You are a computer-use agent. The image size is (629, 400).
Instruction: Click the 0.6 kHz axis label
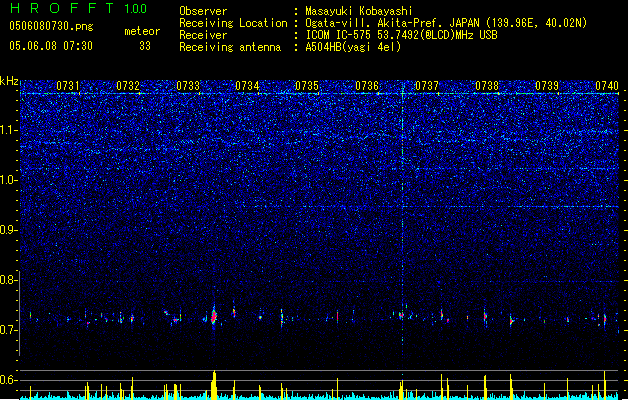(x=9, y=380)
